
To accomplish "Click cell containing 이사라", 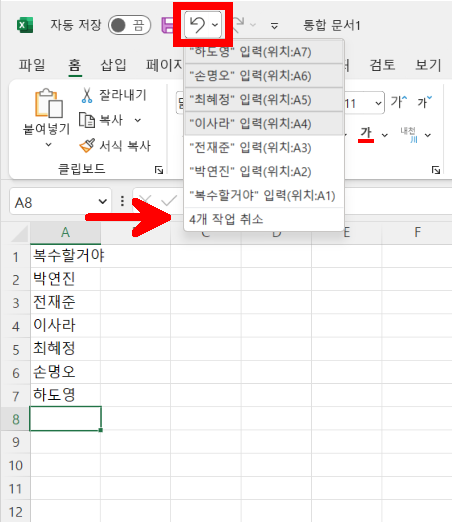I will 66,326.
